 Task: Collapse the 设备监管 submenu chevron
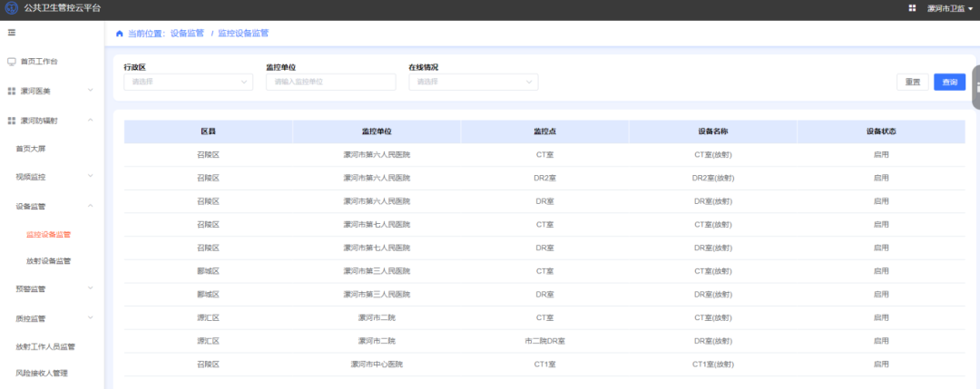(x=90, y=206)
